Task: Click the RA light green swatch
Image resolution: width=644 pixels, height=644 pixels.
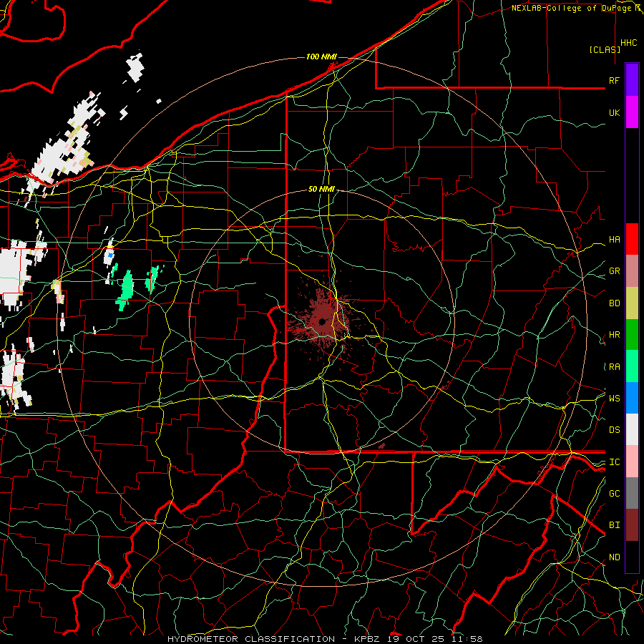Action: click(632, 366)
